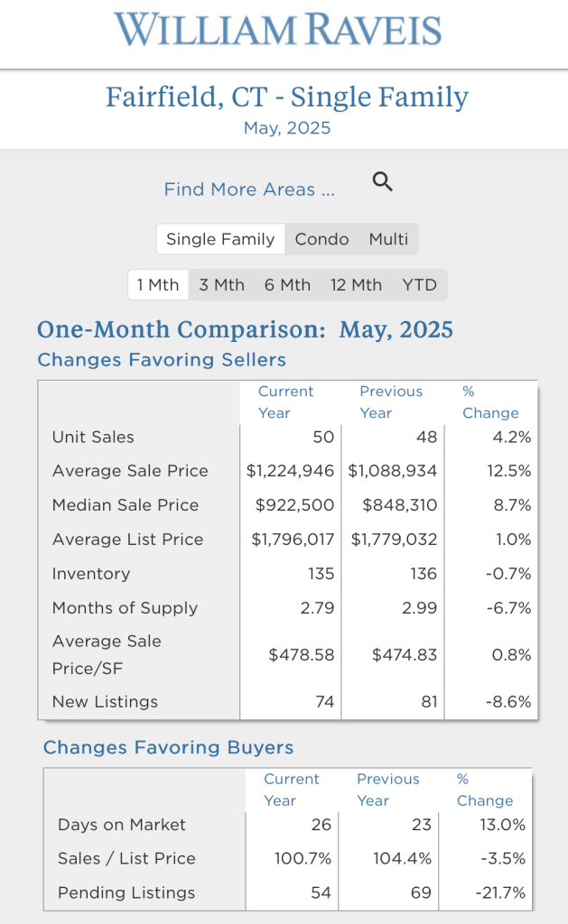Click the Changes Favoring Buyers heading

pyautogui.click(x=168, y=748)
